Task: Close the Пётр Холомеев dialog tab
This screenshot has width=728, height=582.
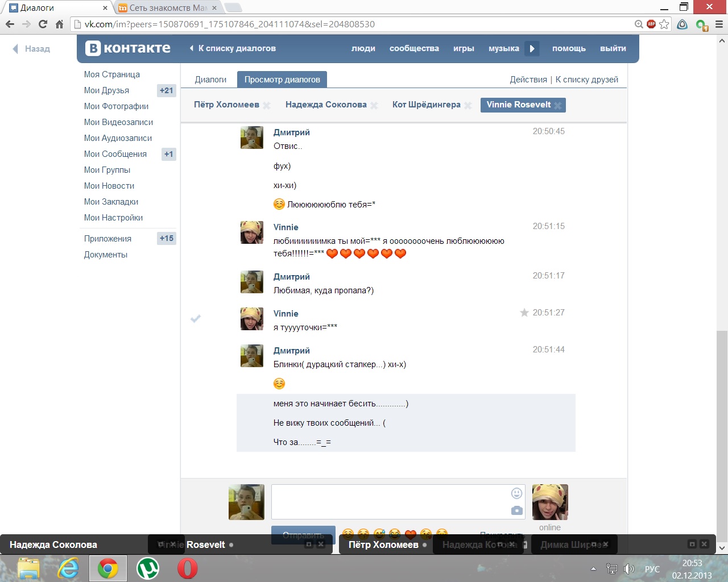Action: (x=266, y=105)
